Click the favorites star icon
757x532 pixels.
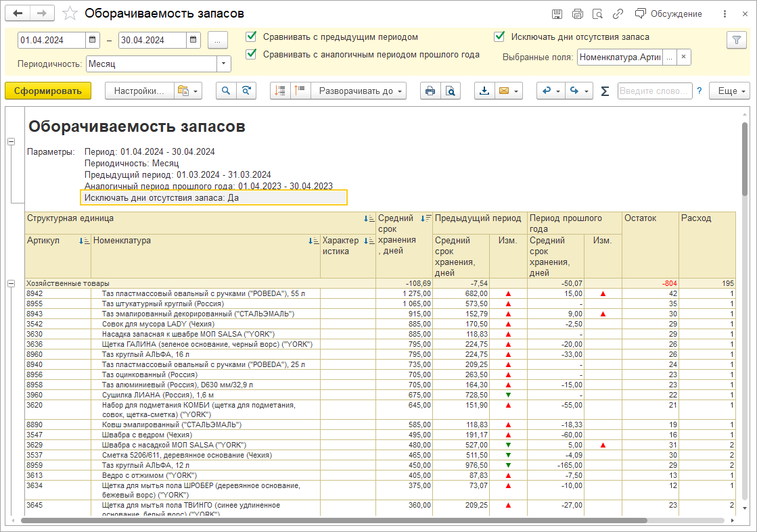pos(69,14)
